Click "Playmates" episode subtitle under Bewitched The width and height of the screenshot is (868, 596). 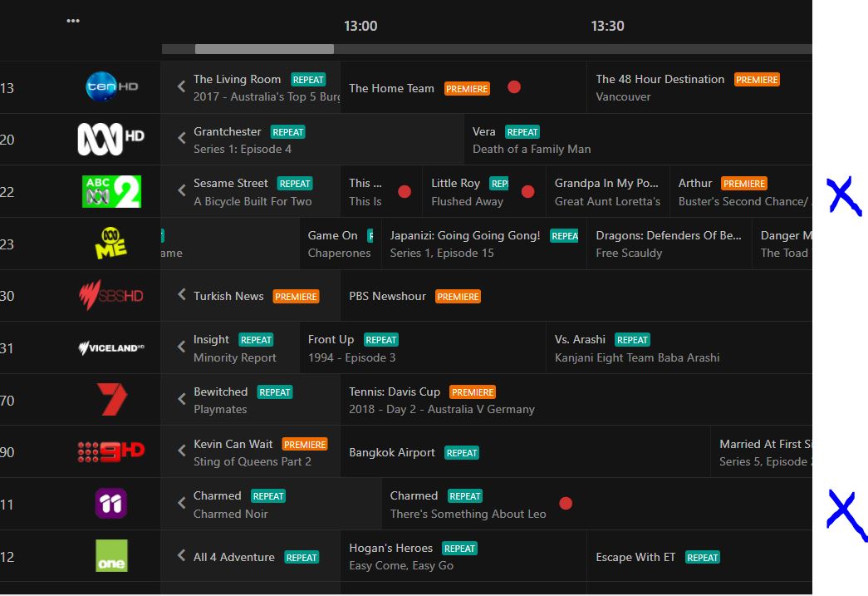point(220,409)
